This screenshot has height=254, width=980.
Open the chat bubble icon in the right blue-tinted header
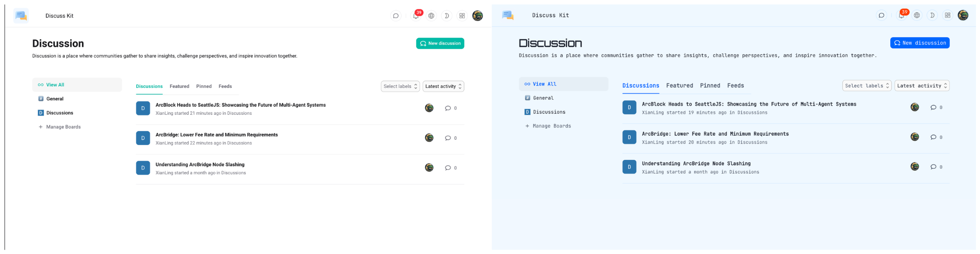click(x=881, y=16)
